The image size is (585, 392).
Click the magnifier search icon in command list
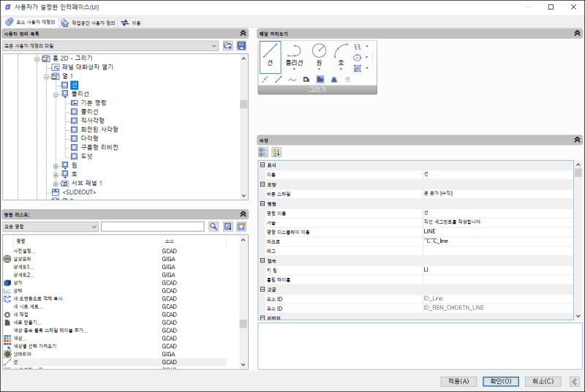(x=214, y=227)
